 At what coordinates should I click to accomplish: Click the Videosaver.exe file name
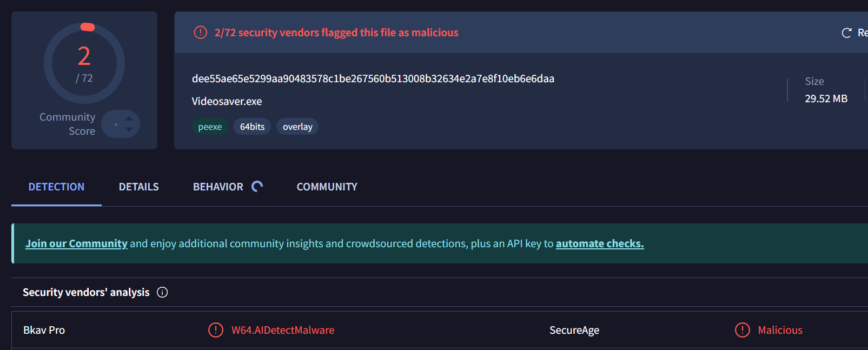[x=227, y=101]
